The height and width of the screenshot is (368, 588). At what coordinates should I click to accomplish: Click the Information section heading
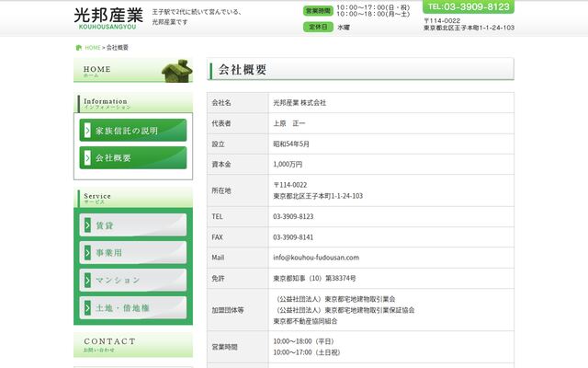click(x=133, y=103)
